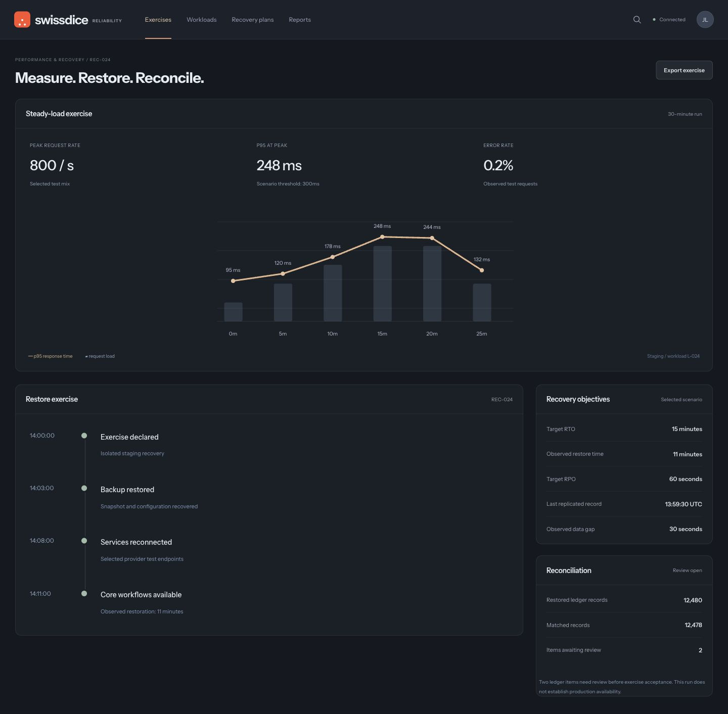Select the 14:00:00 Exercise declared timeline marker
Screen dimensions: 728x714
click(x=84, y=436)
